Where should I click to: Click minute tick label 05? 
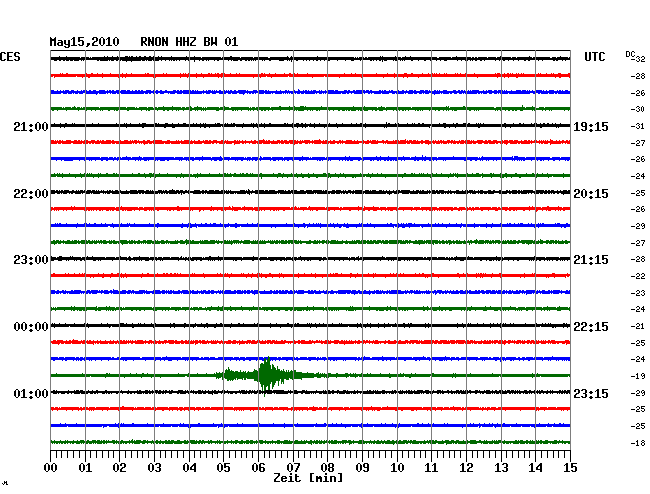[x=223, y=468]
